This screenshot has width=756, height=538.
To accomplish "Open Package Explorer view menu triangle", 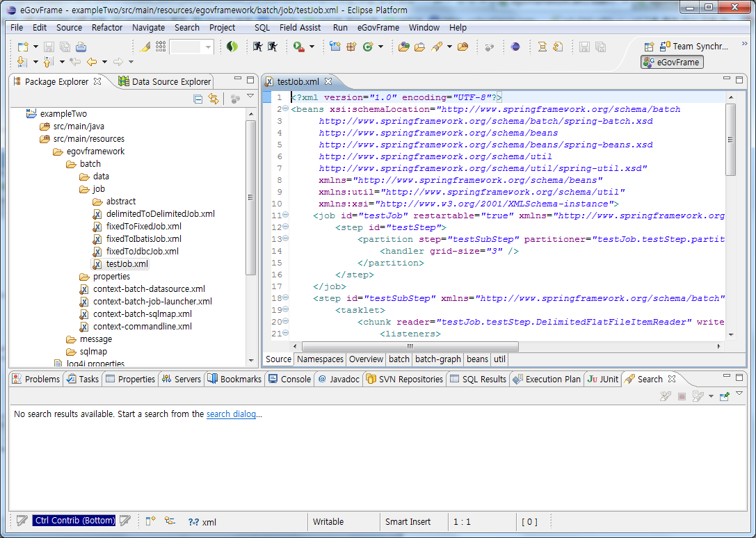I will click(x=250, y=97).
